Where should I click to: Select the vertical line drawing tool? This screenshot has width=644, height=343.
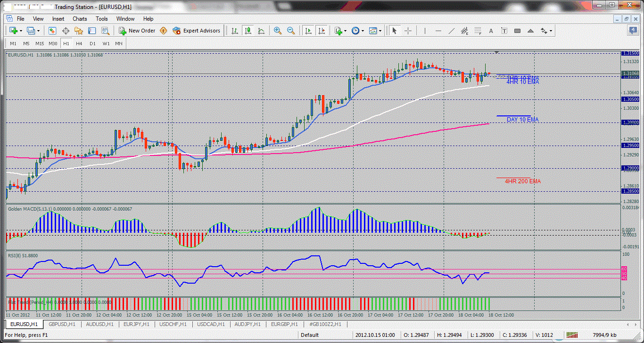point(425,31)
